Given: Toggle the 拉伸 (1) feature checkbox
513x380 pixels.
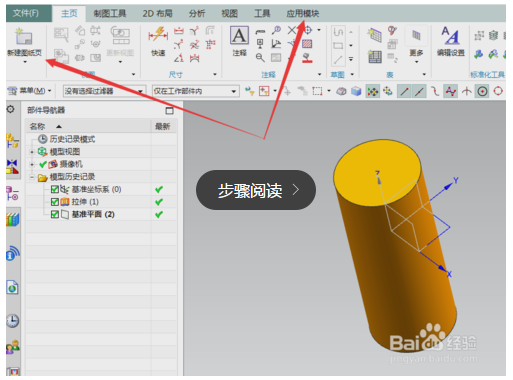Looking at the screenshot, I should (55, 202).
